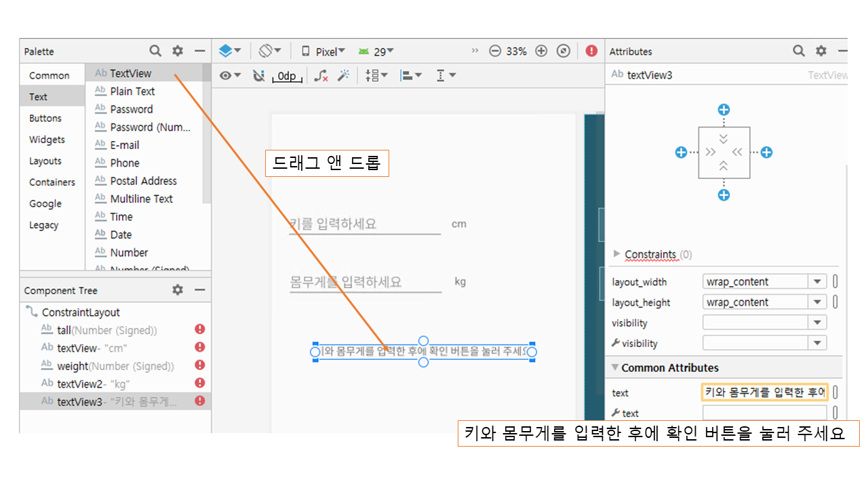Click the Palette search magnifier icon

pyautogui.click(x=155, y=51)
